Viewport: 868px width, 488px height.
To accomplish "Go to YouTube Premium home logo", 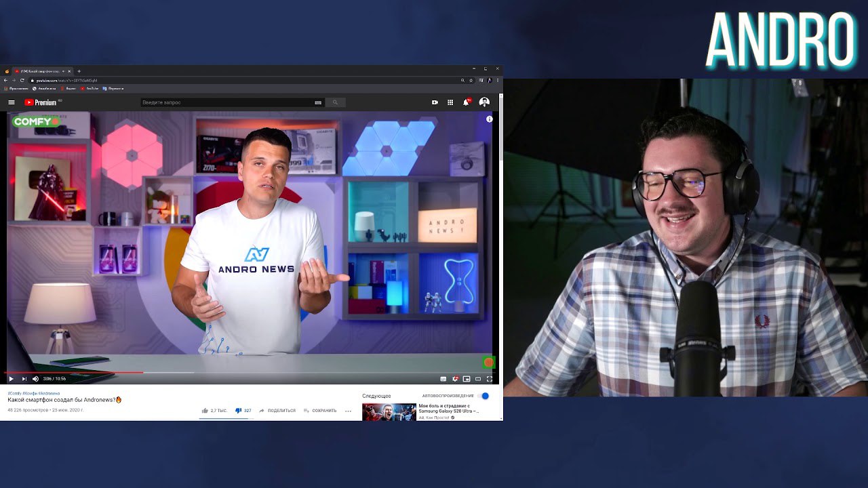I will click(x=41, y=102).
